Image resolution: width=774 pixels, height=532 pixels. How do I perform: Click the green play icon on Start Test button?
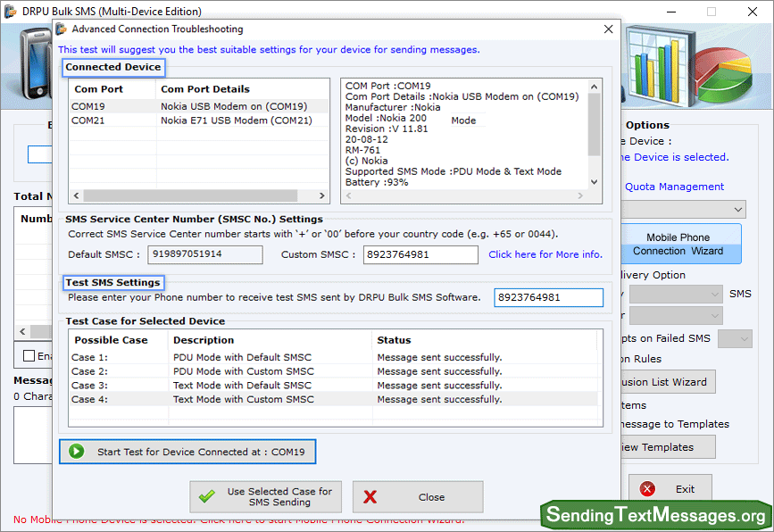(x=77, y=452)
